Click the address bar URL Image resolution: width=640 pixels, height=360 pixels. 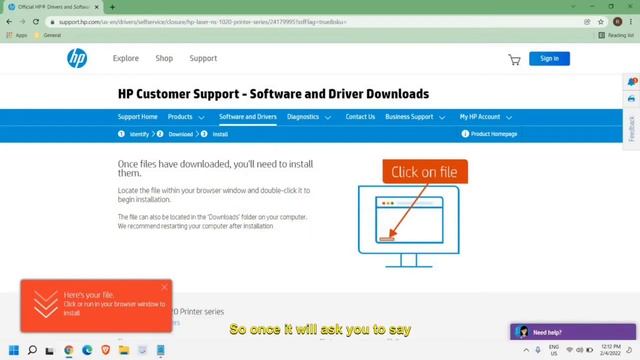click(x=202, y=22)
